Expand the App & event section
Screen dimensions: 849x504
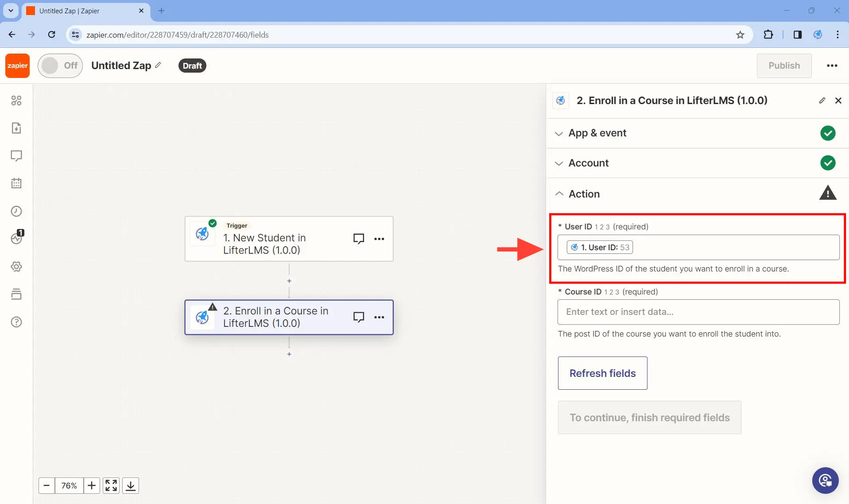(x=559, y=133)
